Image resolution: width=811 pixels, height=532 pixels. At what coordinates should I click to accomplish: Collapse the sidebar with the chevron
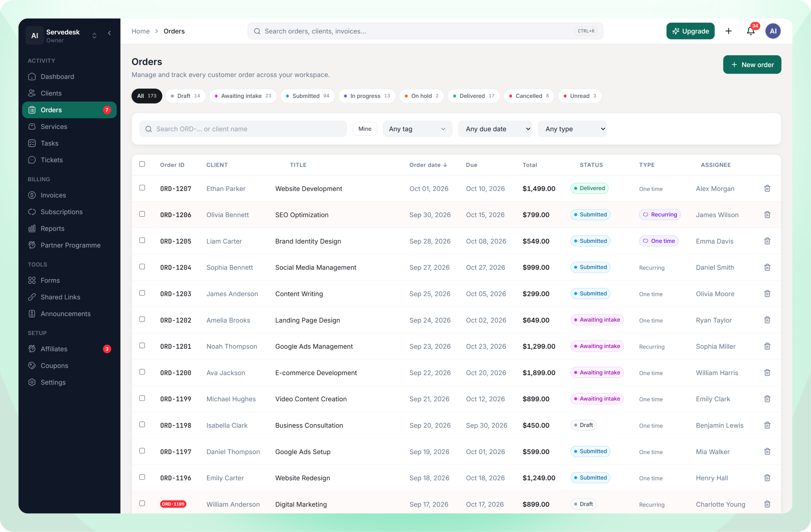pos(110,33)
